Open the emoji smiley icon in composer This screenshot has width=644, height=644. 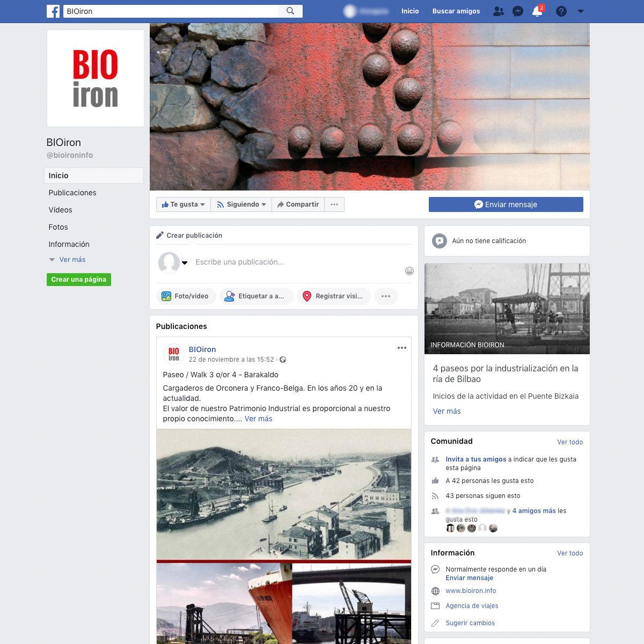coord(409,271)
